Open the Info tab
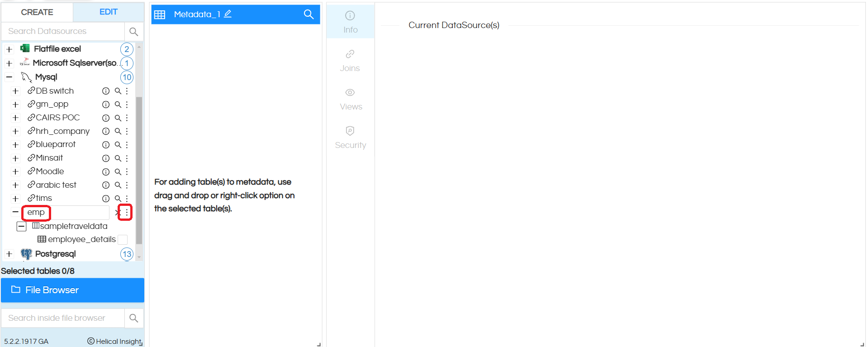 click(350, 22)
